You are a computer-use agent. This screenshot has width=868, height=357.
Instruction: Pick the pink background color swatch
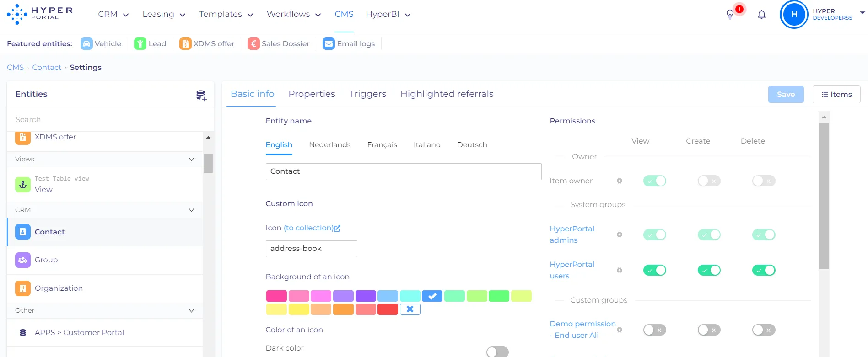point(276,296)
